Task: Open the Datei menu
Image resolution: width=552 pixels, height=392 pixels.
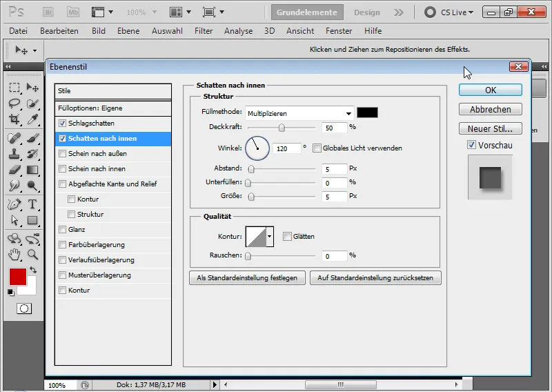Action: click(x=19, y=31)
